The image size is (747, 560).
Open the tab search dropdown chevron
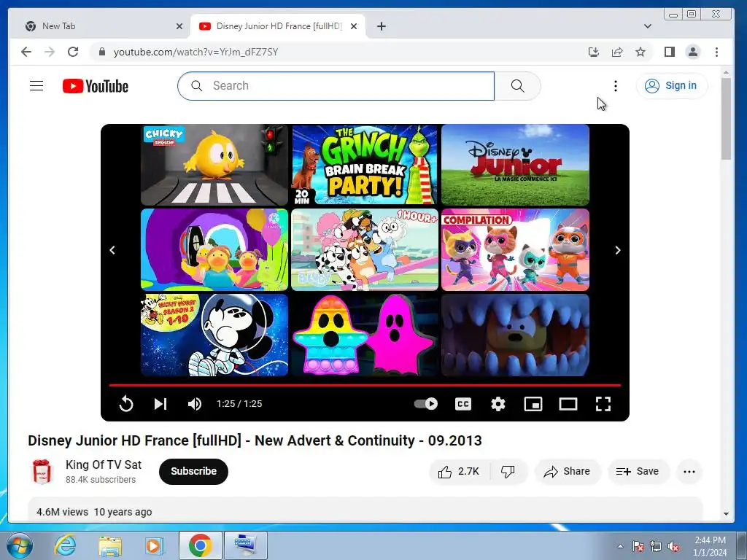[x=647, y=27]
